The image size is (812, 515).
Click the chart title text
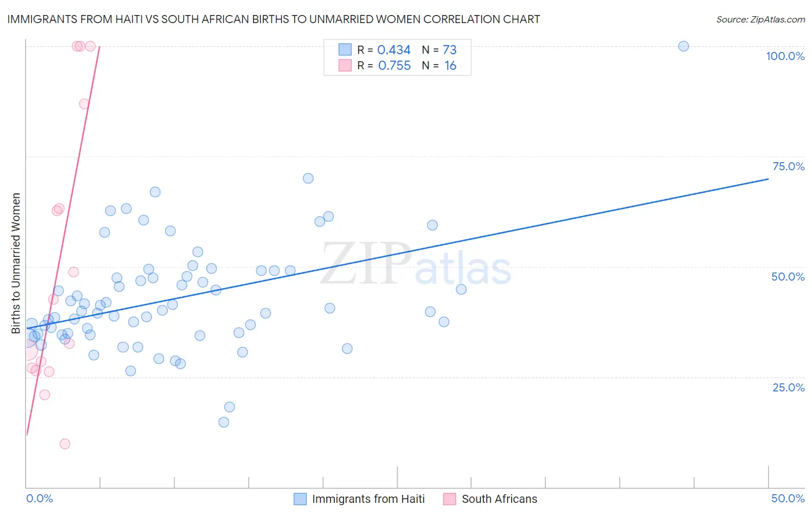click(x=274, y=20)
